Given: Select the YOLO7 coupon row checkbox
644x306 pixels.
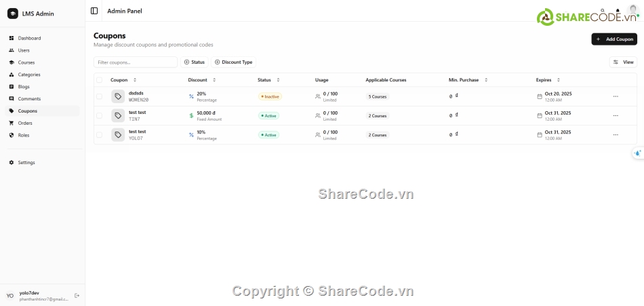Looking at the screenshot, I should click(x=99, y=134).
